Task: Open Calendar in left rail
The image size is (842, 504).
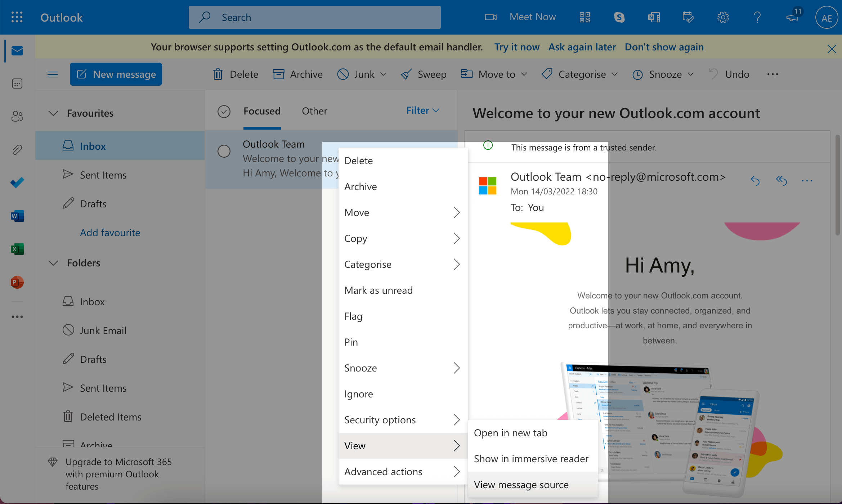Action: [17, 84]
